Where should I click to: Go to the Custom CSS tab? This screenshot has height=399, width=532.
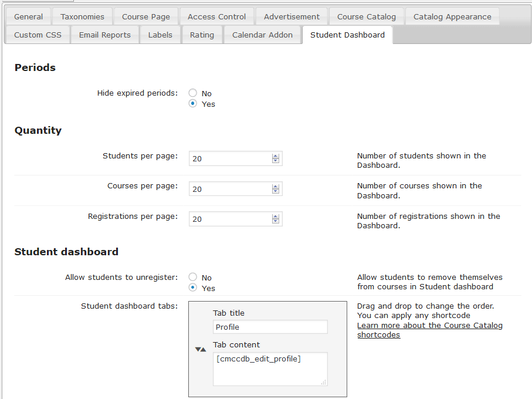click(x=38, y=35)
